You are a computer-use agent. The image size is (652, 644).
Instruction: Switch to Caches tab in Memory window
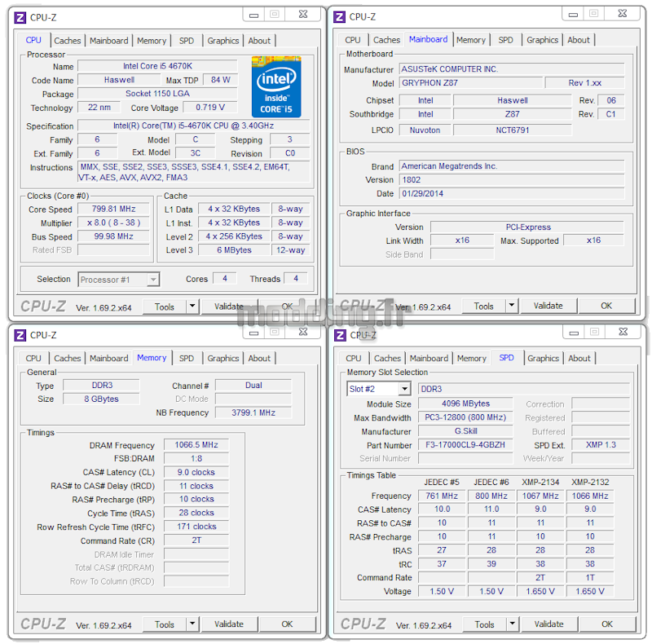(68, 358)
